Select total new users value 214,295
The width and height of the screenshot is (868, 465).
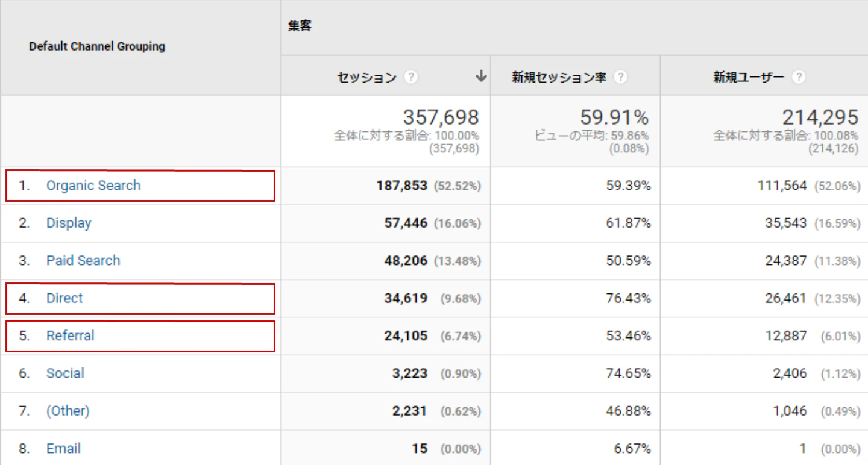[x=820, y=117]
